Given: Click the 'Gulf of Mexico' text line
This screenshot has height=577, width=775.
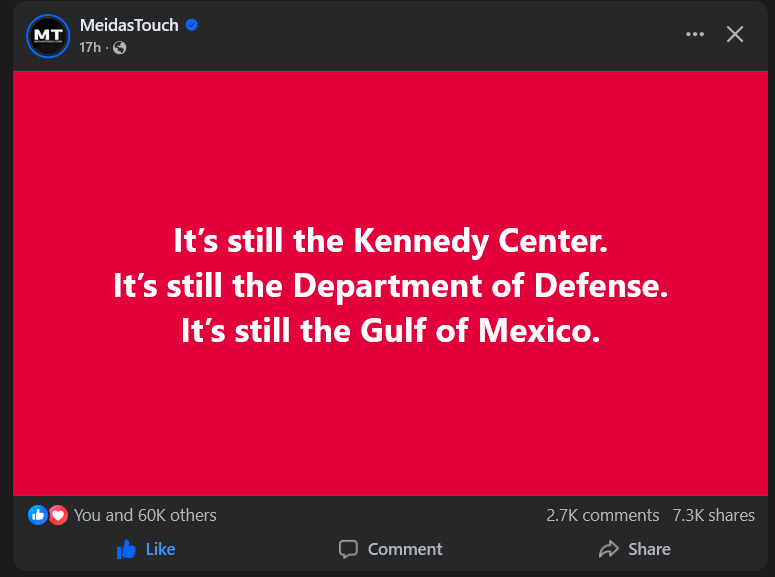Looking at the screenshot, I should pyautogui.click(x=390, y=329).
